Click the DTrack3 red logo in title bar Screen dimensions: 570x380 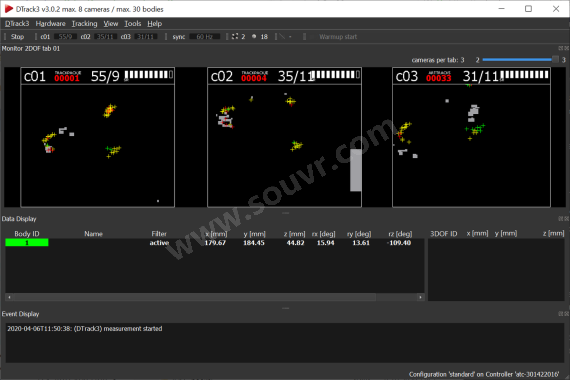coord(9,9)
